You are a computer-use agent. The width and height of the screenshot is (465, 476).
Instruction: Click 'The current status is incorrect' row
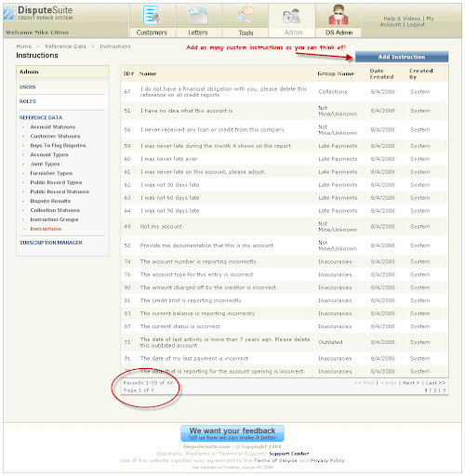click(179, 326)
